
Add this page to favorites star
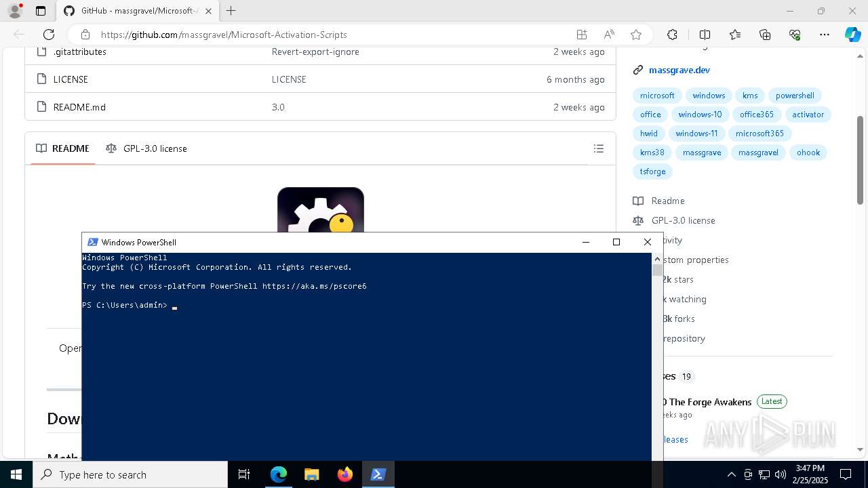click(635, 35)
